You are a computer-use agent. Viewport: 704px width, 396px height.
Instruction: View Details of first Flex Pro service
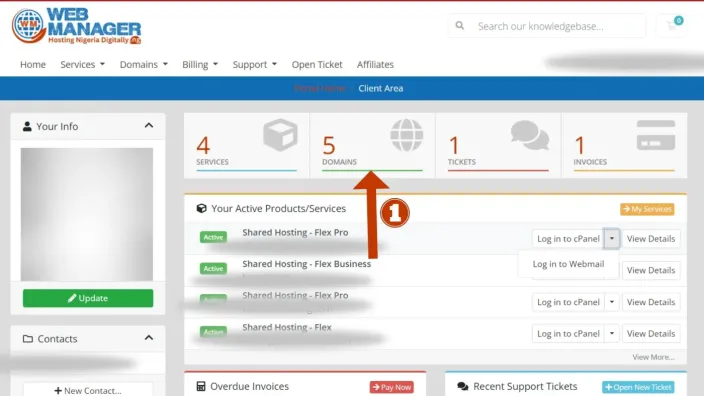coord(651,238)
